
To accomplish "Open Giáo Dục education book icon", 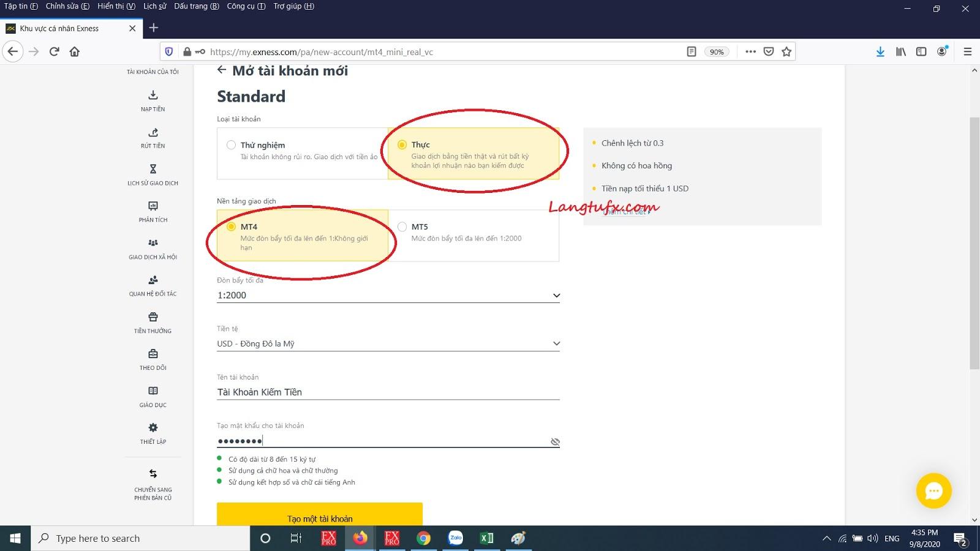I will tap(153, 391).
